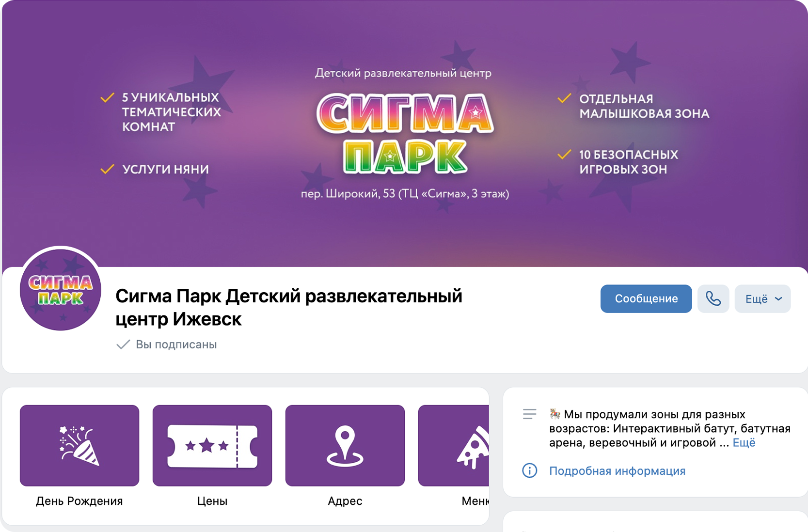Viewport: 808px width, 532px height.
Task: Open the Адрес location pin tile
Action: pyautogui.click(x=345, y=445)
